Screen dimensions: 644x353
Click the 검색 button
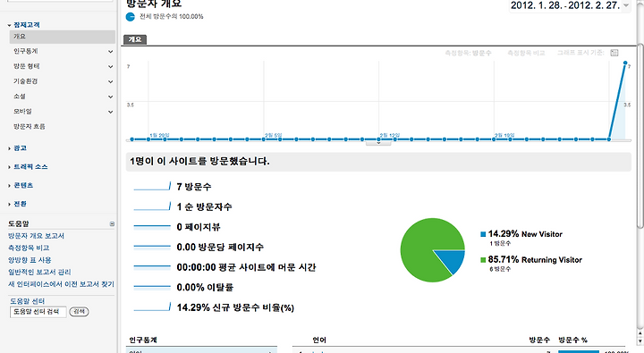(79, 312)
